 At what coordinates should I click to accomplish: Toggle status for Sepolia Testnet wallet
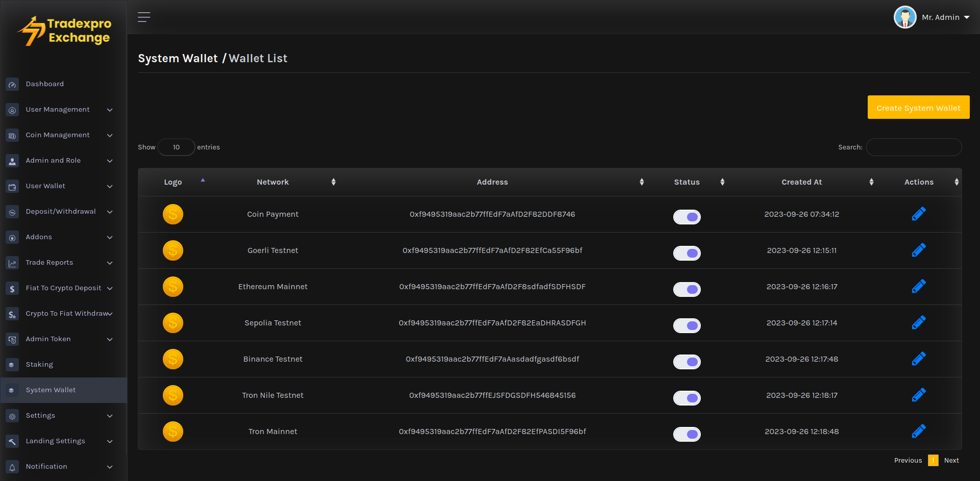coord(687,325)
